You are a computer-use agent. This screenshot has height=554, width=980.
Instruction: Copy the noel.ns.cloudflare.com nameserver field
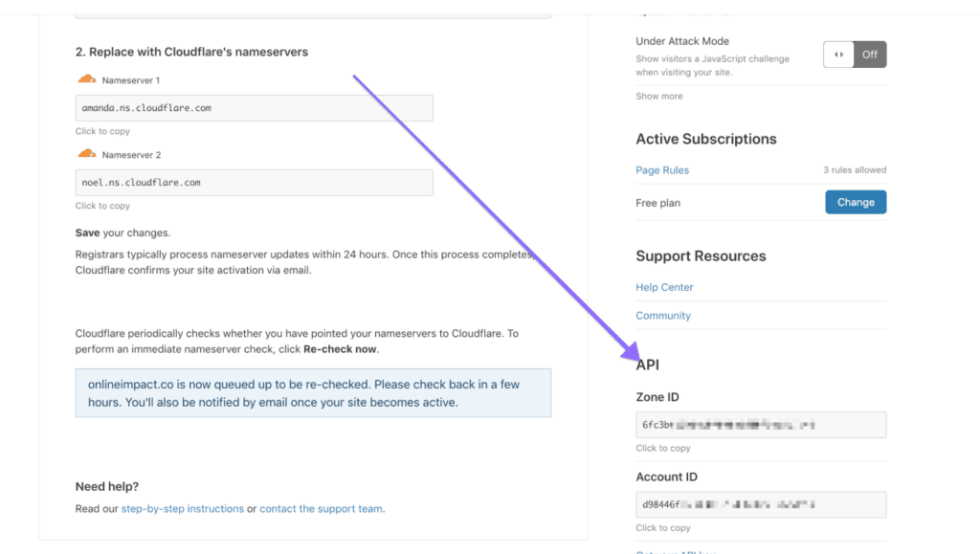(x=255, y=183)
